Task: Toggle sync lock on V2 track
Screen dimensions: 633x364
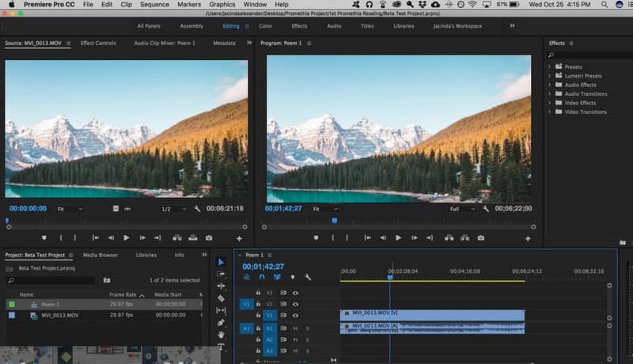Action: click(x=283, y=305)
